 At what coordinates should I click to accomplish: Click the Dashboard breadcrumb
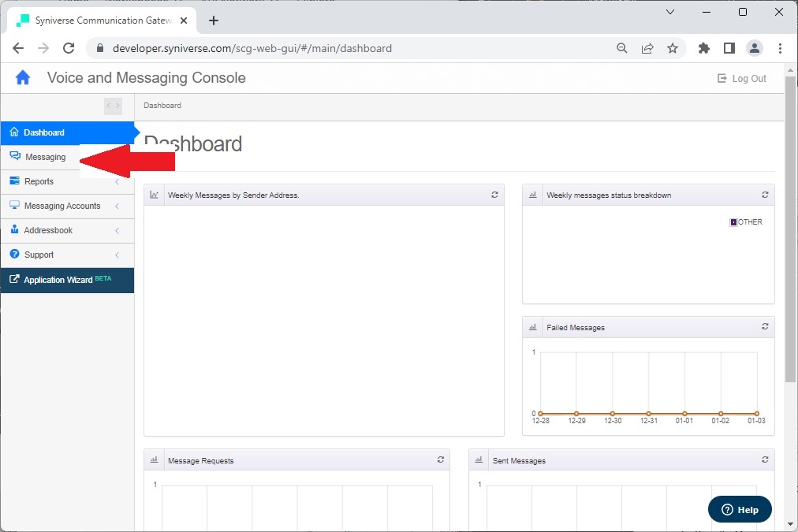point(162,106)
